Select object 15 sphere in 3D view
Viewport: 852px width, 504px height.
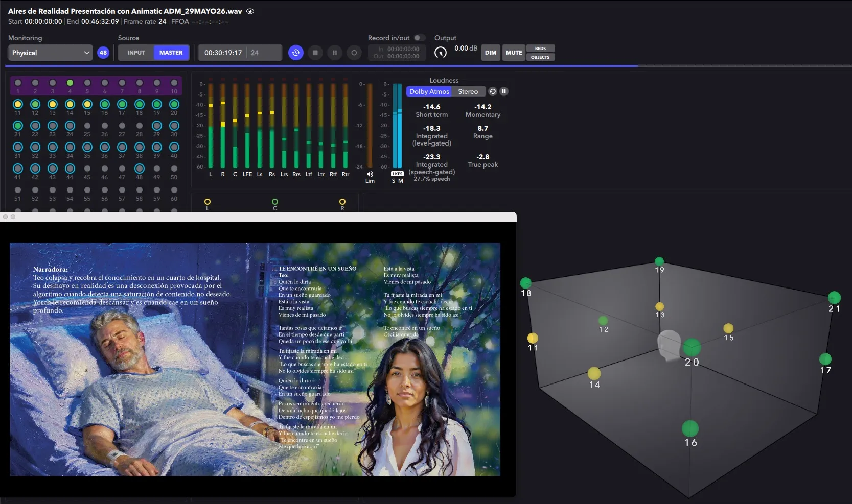pos(728,328)
